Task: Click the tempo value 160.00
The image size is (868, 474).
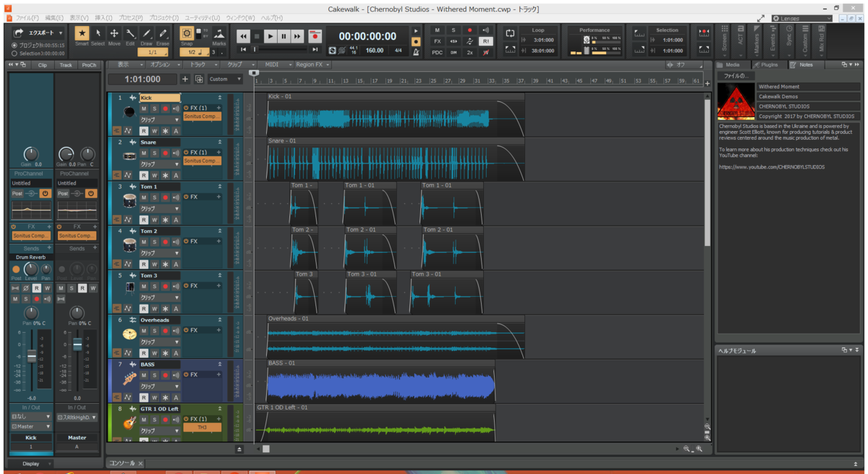Action: point(375,51)
